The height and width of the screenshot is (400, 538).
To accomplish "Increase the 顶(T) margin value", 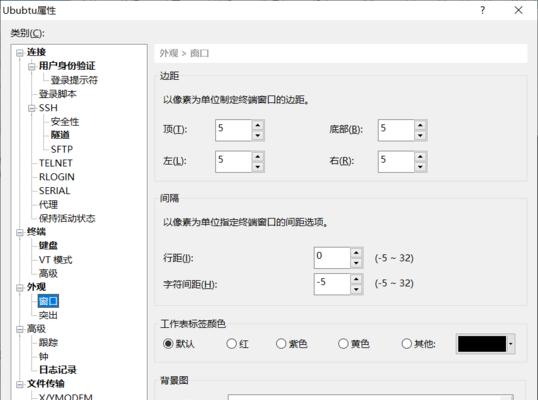I will (258, 125).
